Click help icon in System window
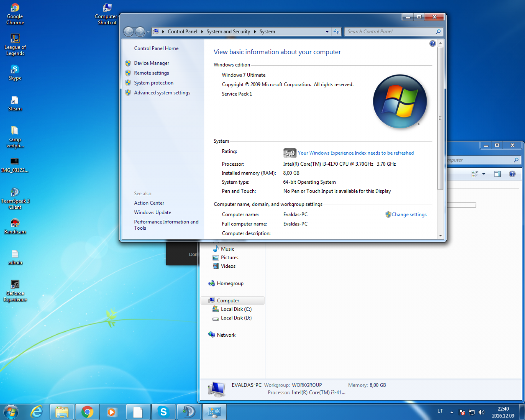The height and width of the screenshot is (420, 525). (432, 43)
